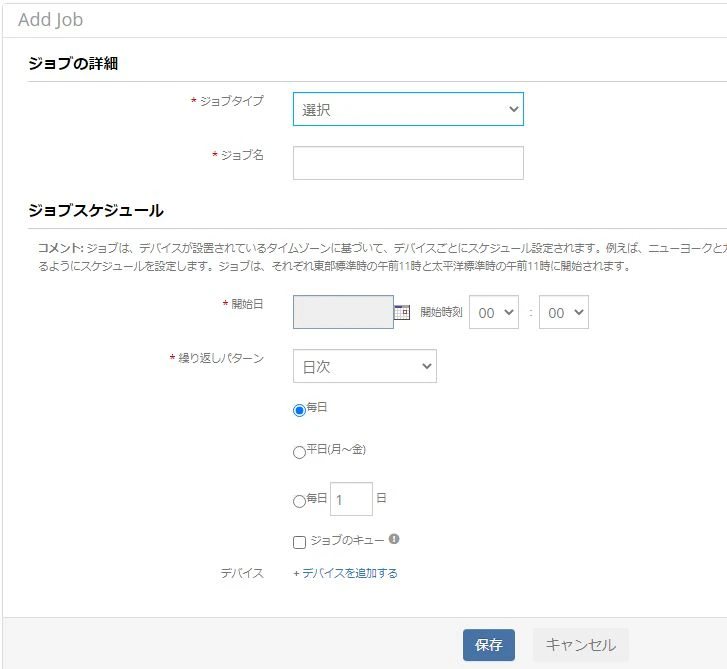Open the calendar picker next to 開始日

402,312
